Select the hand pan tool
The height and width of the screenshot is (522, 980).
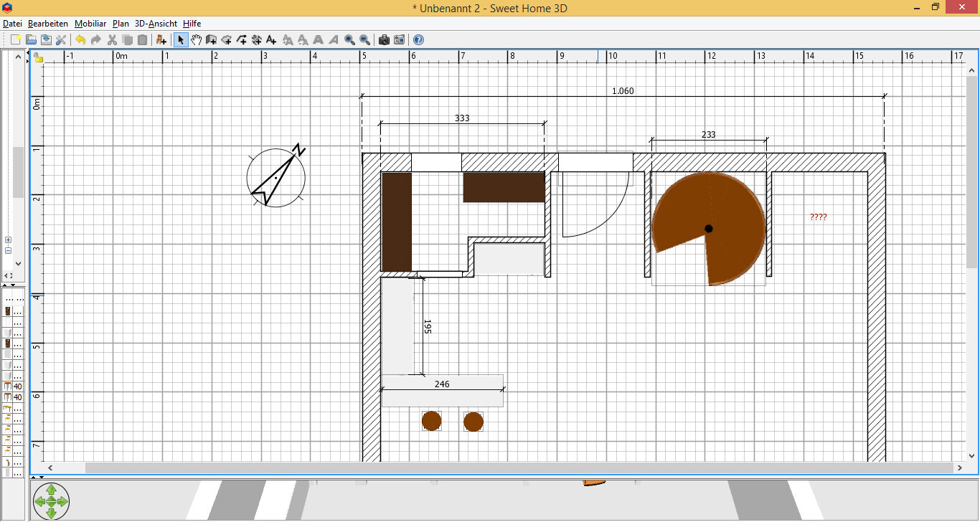[x=196, y=40]
